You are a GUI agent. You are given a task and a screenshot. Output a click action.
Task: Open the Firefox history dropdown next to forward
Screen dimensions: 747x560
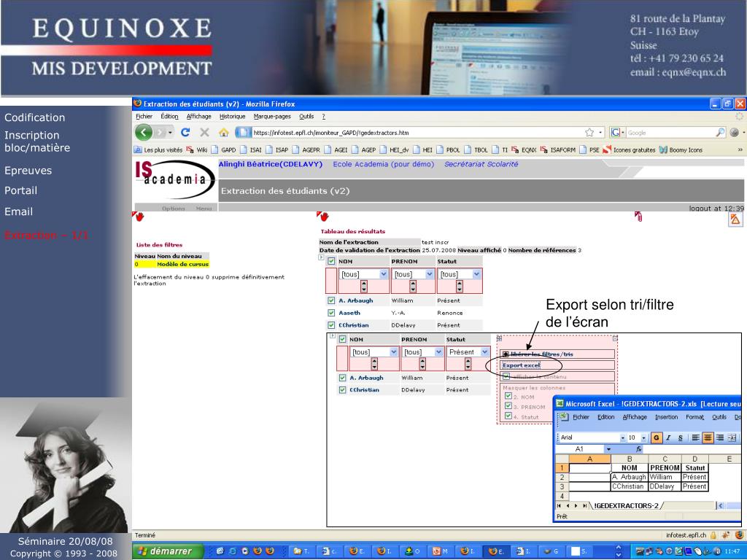[x=171, y=133]
